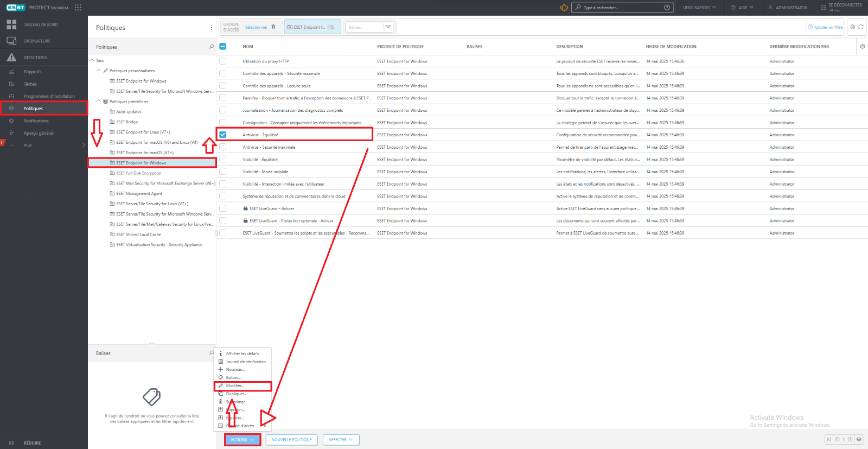Open the Liens rapides dropdown
This screenshot has height=449, width=868.
click(699, 8)
